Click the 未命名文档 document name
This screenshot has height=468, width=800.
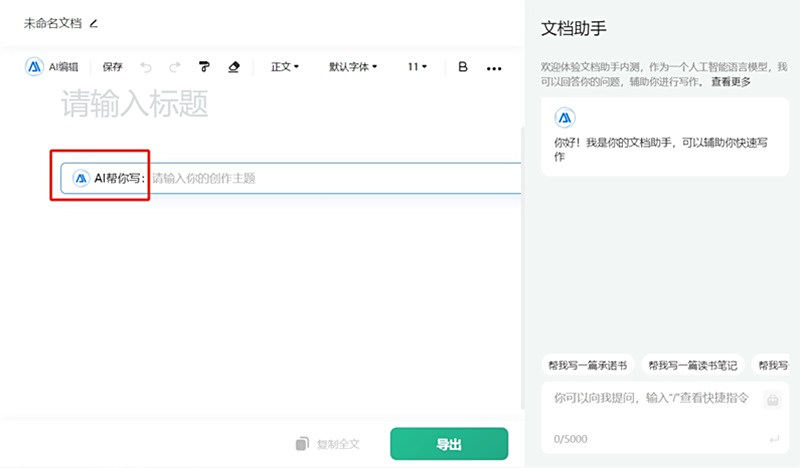(x=53, y=23)
